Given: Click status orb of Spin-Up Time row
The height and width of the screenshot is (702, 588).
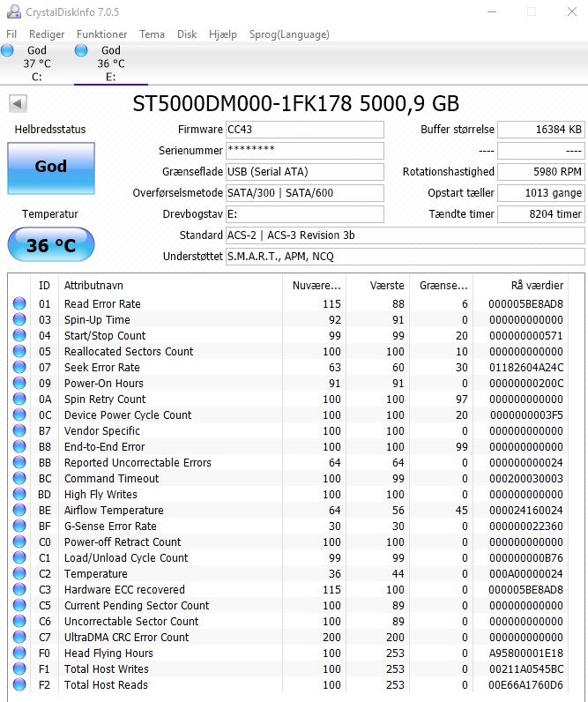Looking at the screenshot, I should [19, 319].
